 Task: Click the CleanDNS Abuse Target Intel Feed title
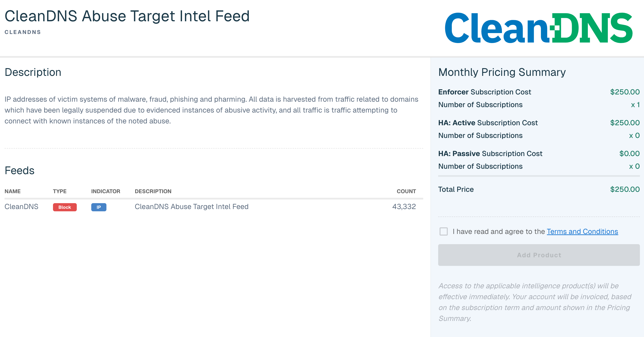(x=127, y=16)
